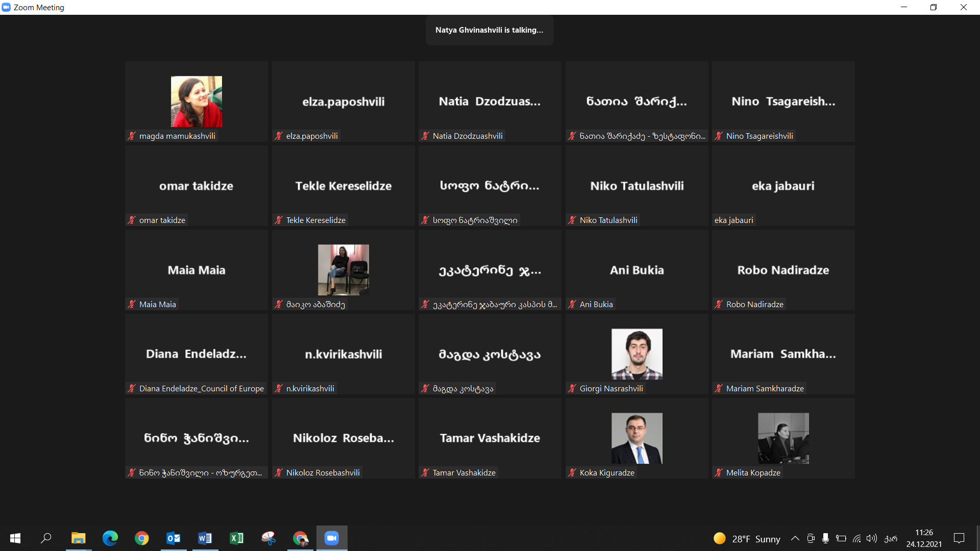Open keyboard language switcher in tray
The image size is (980, 551).
(x=891, y=538)
